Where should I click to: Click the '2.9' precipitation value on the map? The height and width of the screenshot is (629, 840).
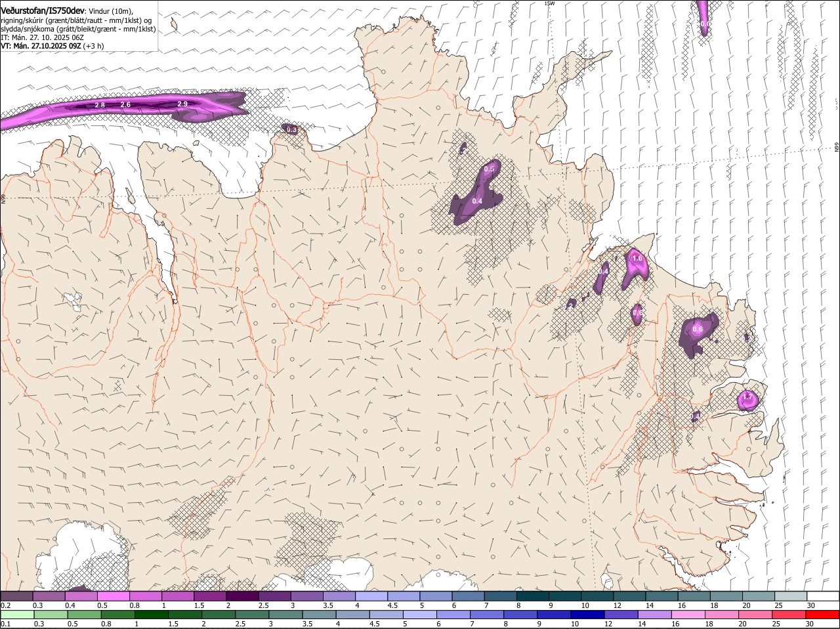coord(182,104)
